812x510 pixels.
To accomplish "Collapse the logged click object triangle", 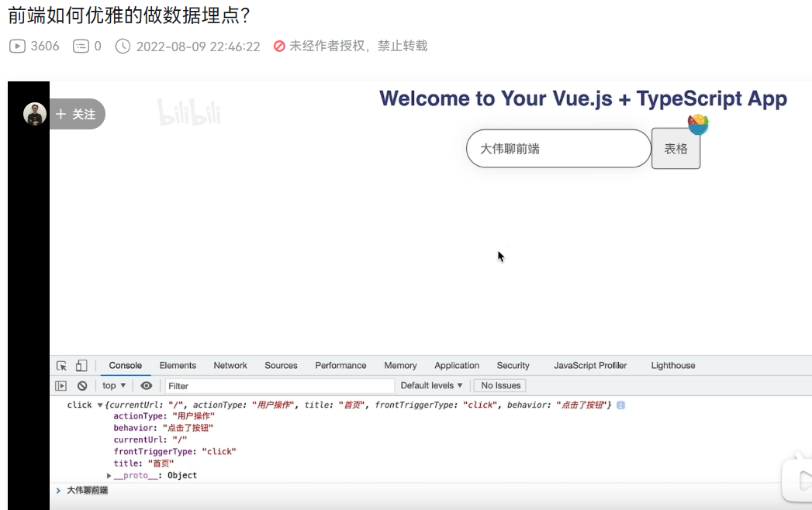I will point(100,405).
